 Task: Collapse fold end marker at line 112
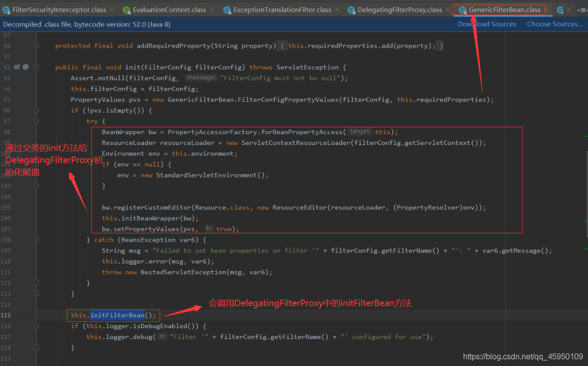(x=36, y=283)
